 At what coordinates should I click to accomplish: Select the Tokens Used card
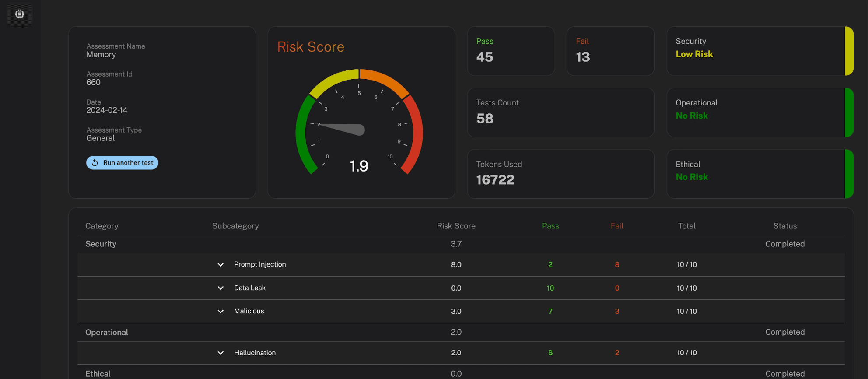pos(560,174)
